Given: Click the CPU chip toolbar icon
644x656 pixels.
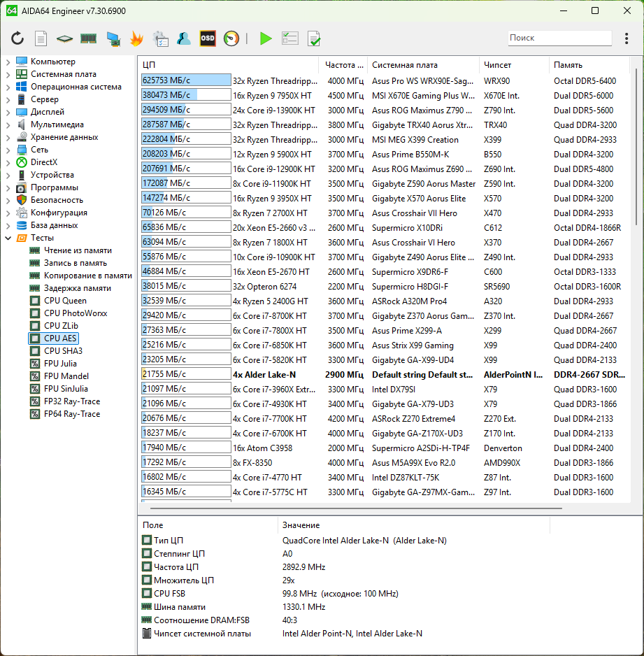Looking at the screenshot, I should 64,38.
